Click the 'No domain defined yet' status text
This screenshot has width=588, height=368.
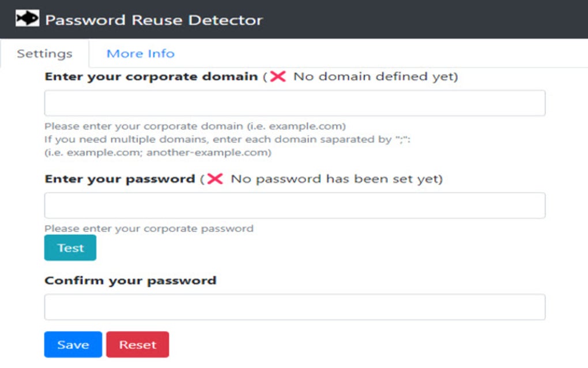click(x=374, y=77)
